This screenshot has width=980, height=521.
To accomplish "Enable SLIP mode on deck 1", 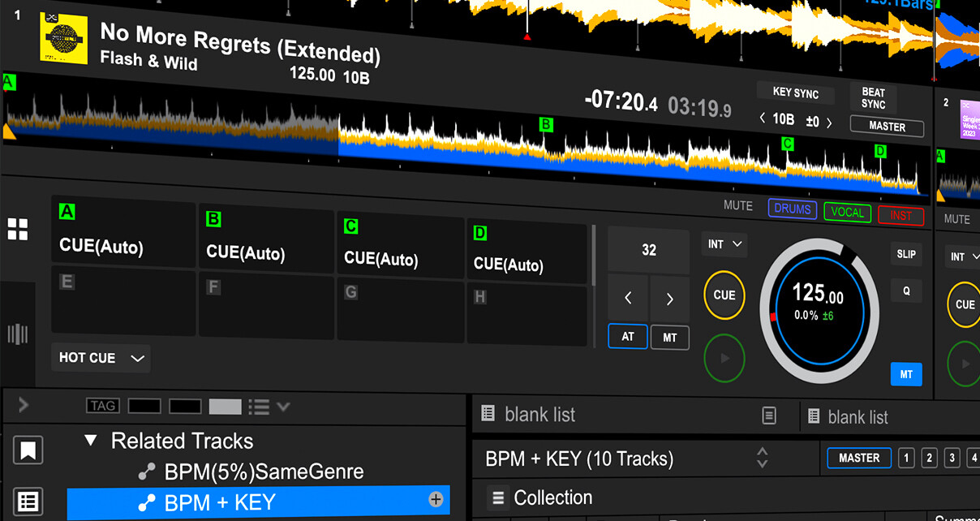I will [x=906, y=254].
